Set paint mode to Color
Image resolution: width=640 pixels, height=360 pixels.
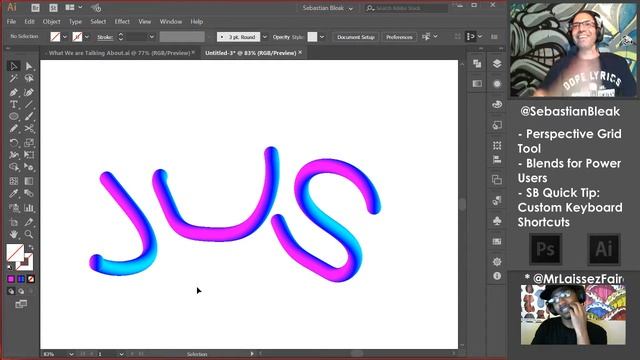pyautogui.click(x=11, y=279)
